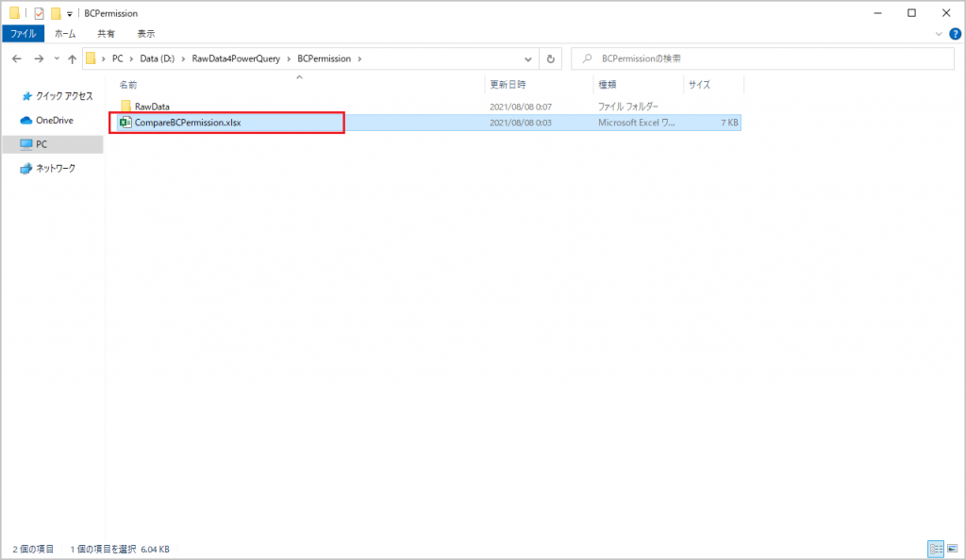Open the Help question mark icon
Viewport: 966px width, 560px height.
[x=955, y=34]
